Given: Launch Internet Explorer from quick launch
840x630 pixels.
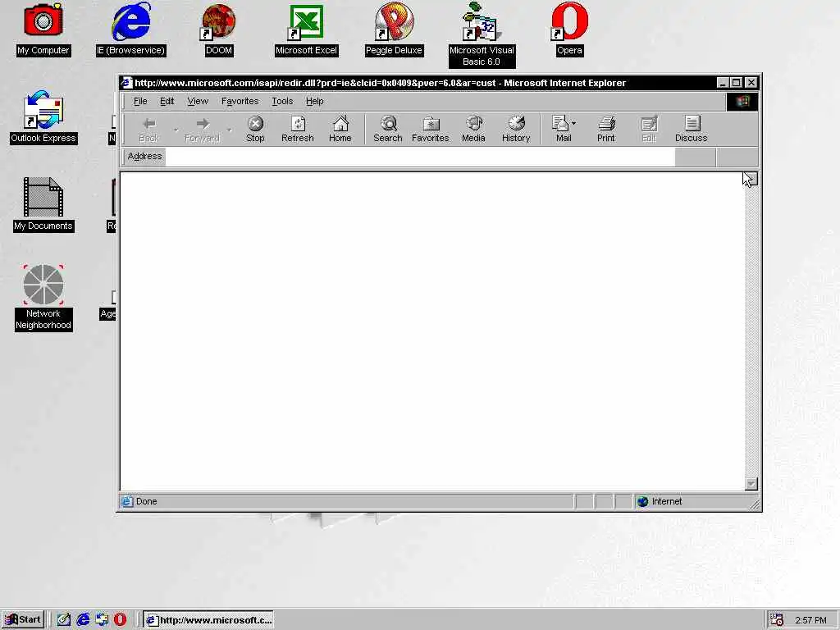Looking at the screenshot, I should point(83,620).
